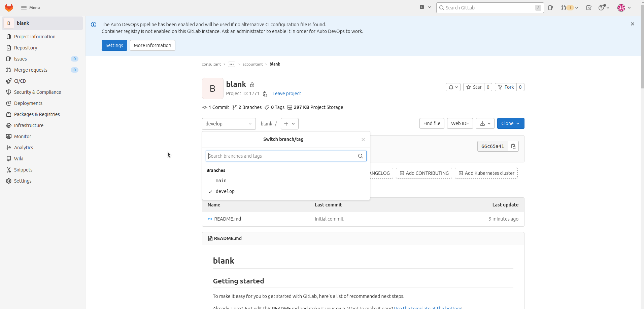Copy commit SHA with clipboard icon
The image size is (644, 309).
click(x=513, y=146)
